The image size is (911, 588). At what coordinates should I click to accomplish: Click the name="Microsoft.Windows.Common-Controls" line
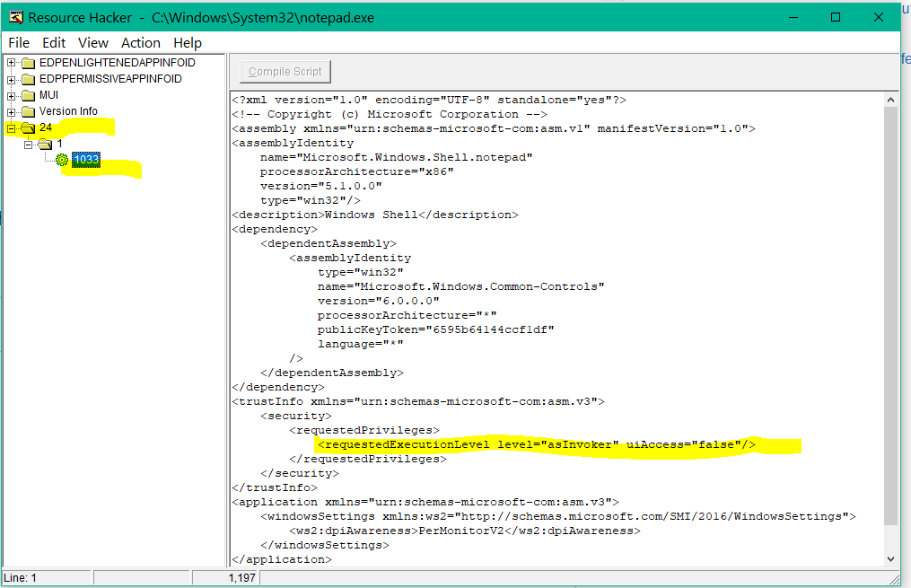(x=460, y=287)
